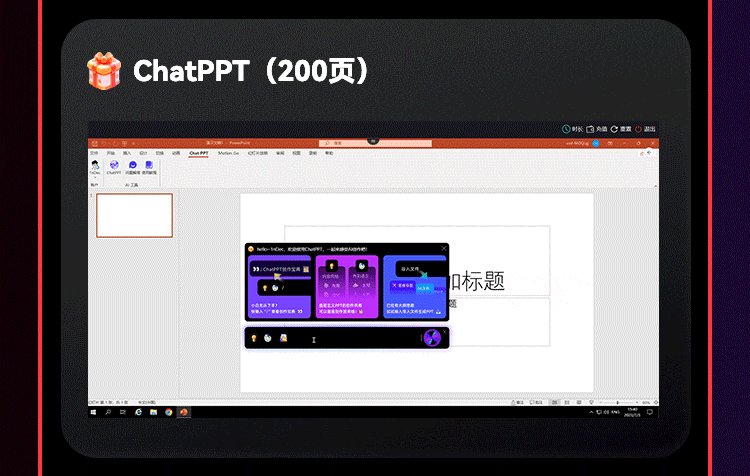The image size is (750, 476).
Task: Start Slide Show from status bar icon
Action: coord(591,402)
